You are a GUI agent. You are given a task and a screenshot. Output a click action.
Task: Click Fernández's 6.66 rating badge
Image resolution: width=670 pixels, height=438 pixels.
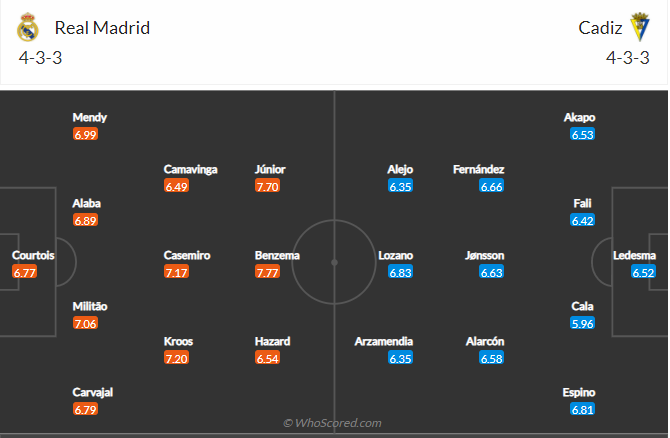[x=492, y=186]
